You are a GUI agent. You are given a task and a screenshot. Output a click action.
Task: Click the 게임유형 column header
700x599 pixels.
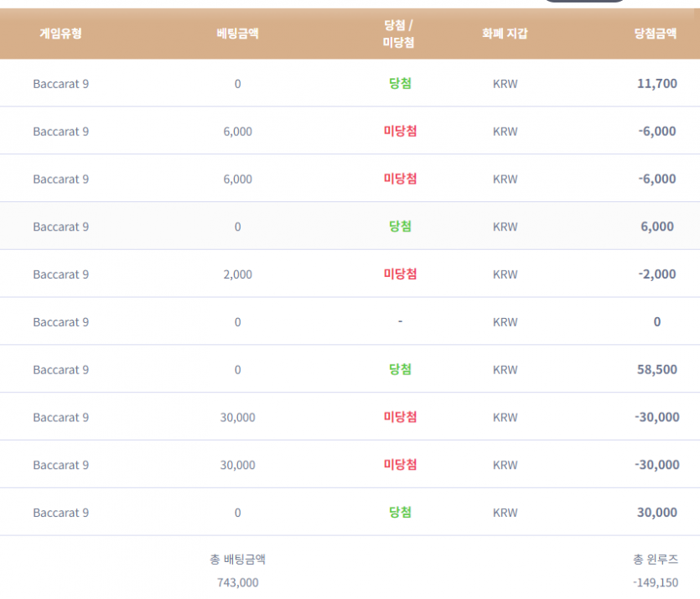point(60,34)
